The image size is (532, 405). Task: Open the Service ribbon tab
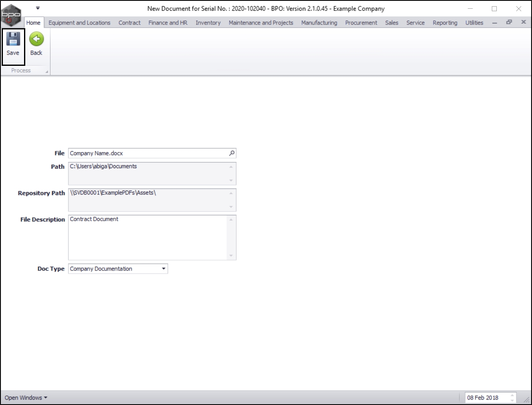[416, 23]
